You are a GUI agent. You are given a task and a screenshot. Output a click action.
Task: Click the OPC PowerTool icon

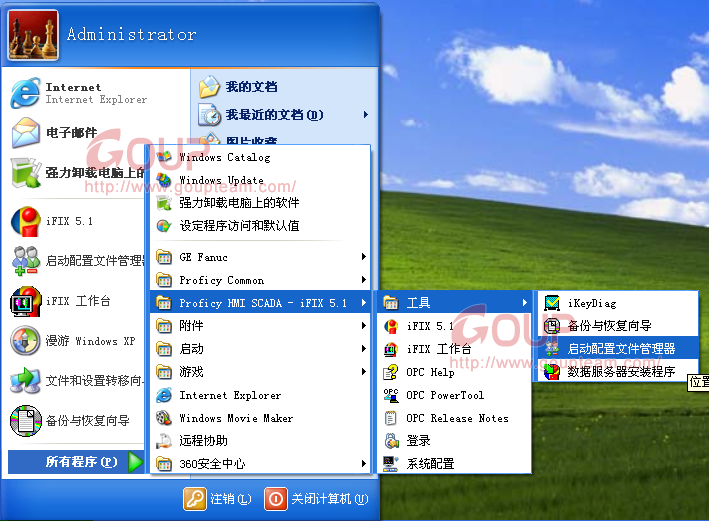[391, 395]
